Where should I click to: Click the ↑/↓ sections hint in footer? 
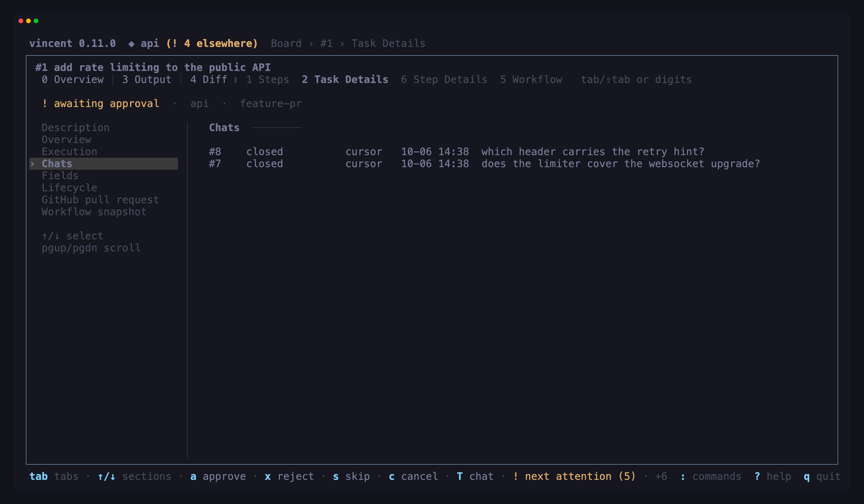click(134, 476)
